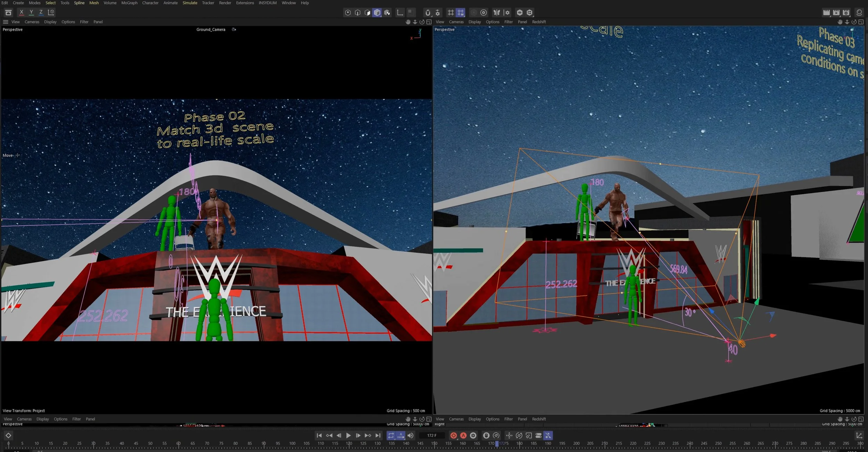Open MoGraph menu
Viewport: 868px width, 452px height.
pyautogui.click(x=129, y=3)
